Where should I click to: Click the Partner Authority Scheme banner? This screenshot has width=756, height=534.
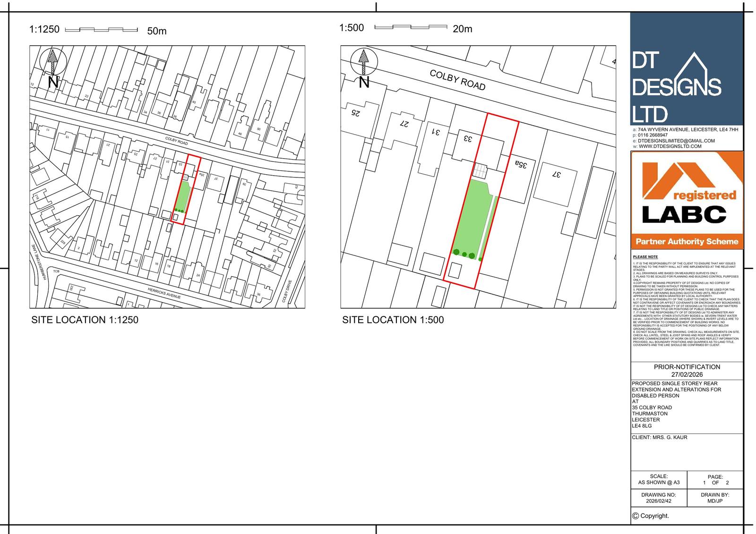[x=687, y=242]
